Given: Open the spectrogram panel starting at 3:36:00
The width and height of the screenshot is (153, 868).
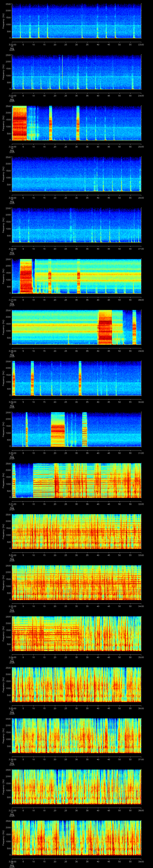Looking at the screenshot, I should pyautogui.click(x=77, y=736).
